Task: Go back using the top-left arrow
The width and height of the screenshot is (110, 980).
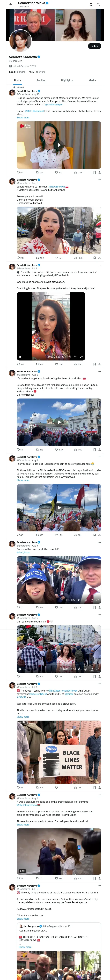Action: [x=11, y=5]
